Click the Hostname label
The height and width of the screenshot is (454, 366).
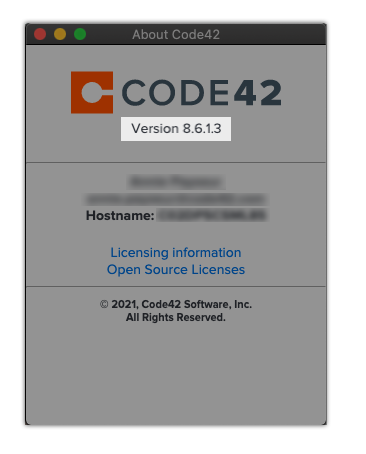point(120,215)
